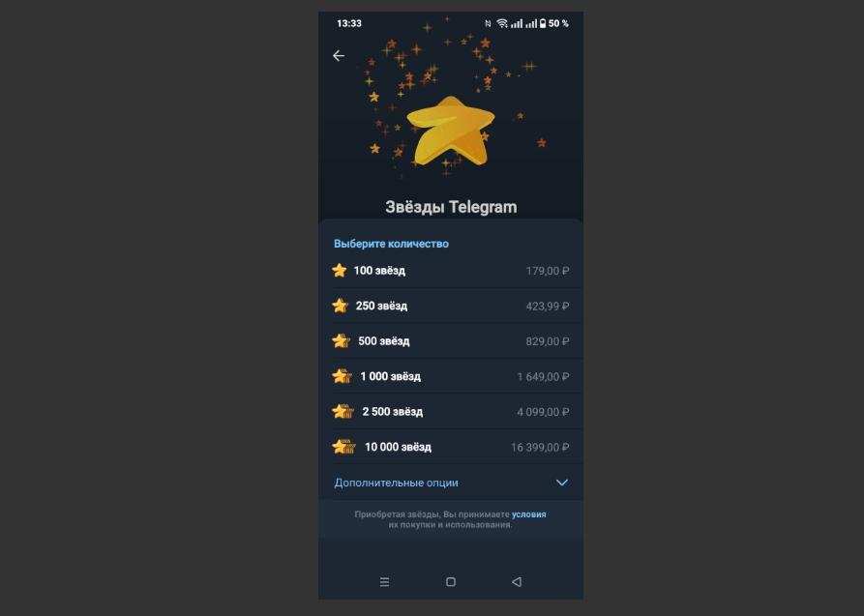The height and width of the screenshot is (616, 864).
Task: Tap the star icon beside 100 звёзд
Action: (x=340, y=271)
